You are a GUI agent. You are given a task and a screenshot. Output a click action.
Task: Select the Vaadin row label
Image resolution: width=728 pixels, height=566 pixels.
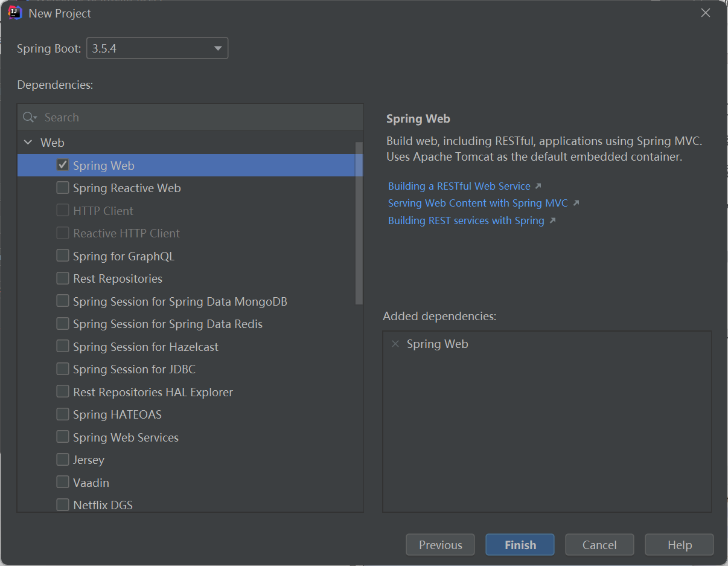tap(91, 483)
